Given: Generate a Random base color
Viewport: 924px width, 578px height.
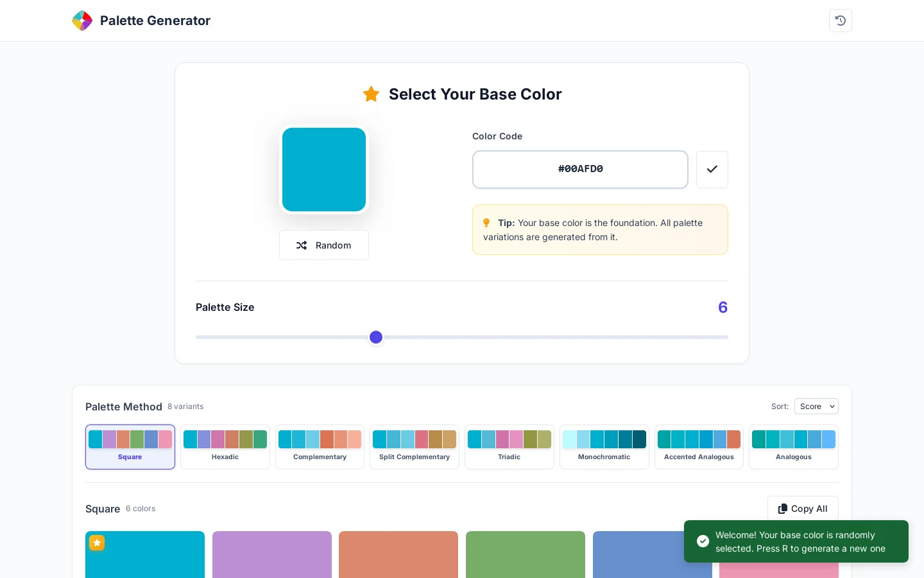Looking at the screenshot, I should pyautogui.click(x=324, y=245).
